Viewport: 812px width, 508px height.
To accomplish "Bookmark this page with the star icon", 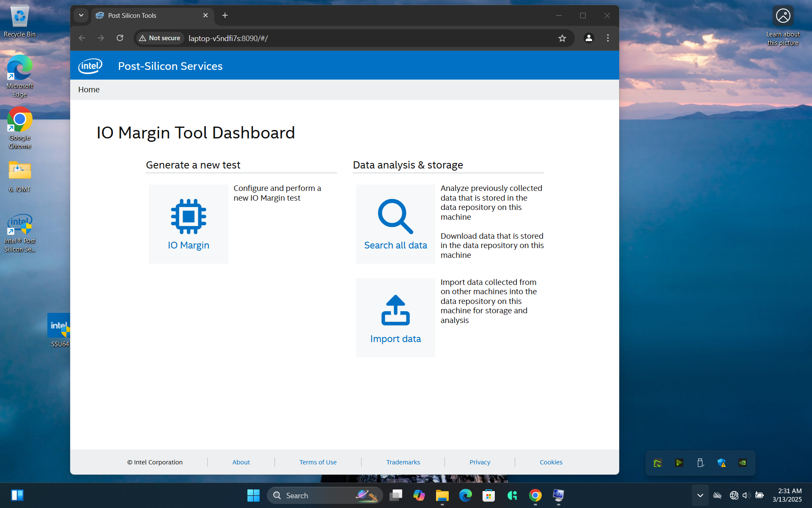I will pyautogui.click(x=562, y=38).
